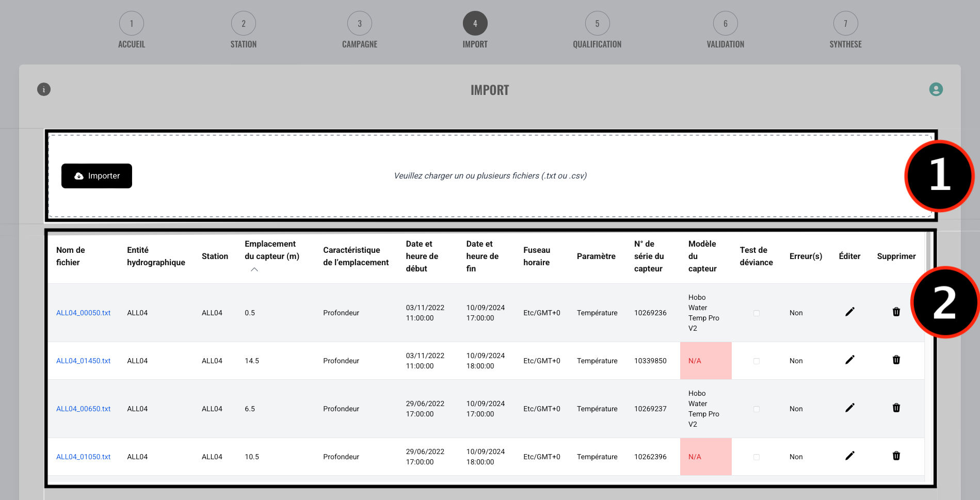Go to step 5 Qualification circle
Image resolution: width=980 pixels, height=500 pixels.
coord(598,23)
